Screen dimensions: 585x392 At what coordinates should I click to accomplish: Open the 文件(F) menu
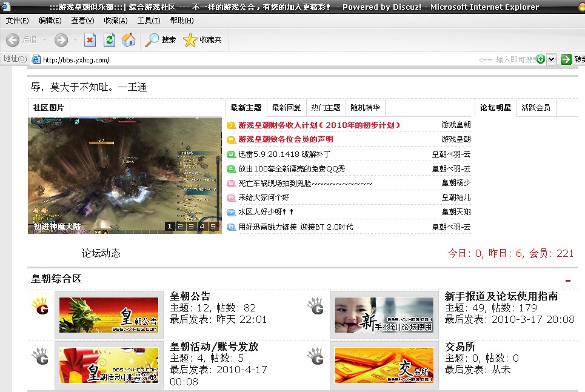click(17, 21)
